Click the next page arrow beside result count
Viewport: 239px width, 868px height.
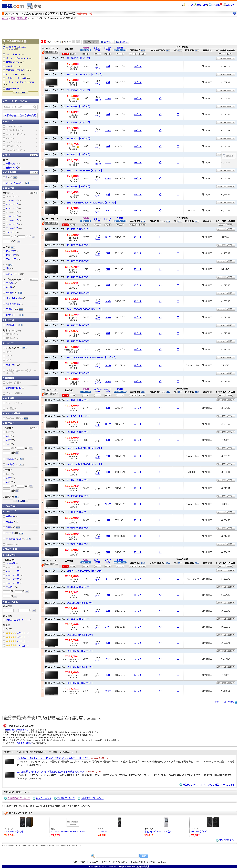point(78,42)
